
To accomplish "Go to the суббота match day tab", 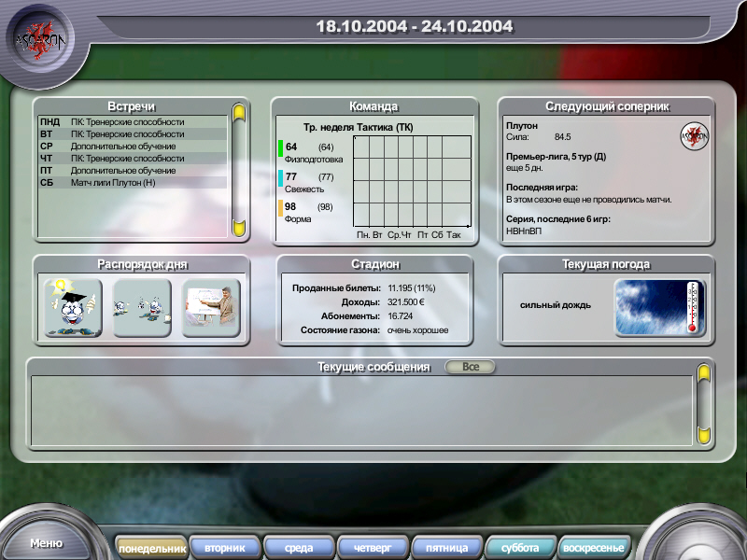I will click(520, 548).
